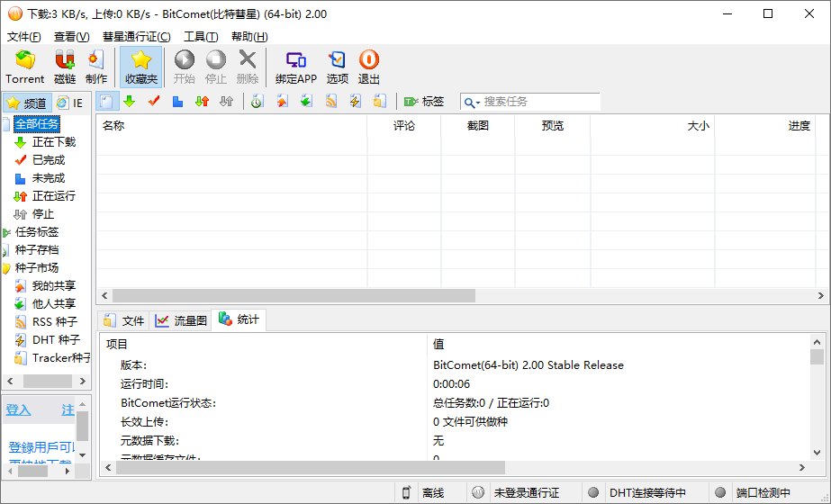The width and height of the screenshot is (831, 504).
Task: Select 种子市场 in the sidebar
Action: [37, 268]
